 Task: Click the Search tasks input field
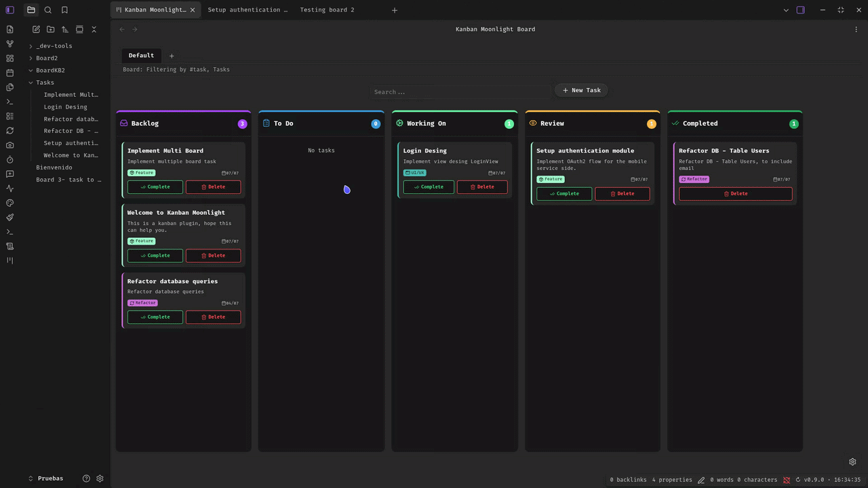point(460,91)
